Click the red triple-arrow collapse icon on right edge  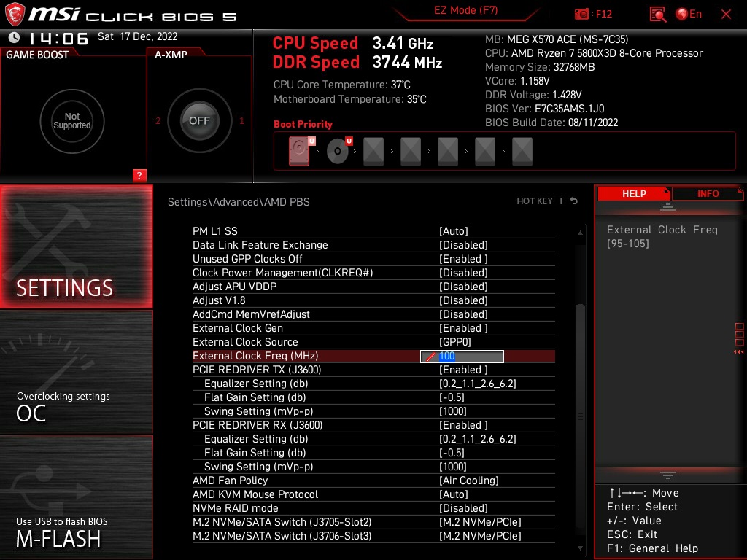coord(738,352)
